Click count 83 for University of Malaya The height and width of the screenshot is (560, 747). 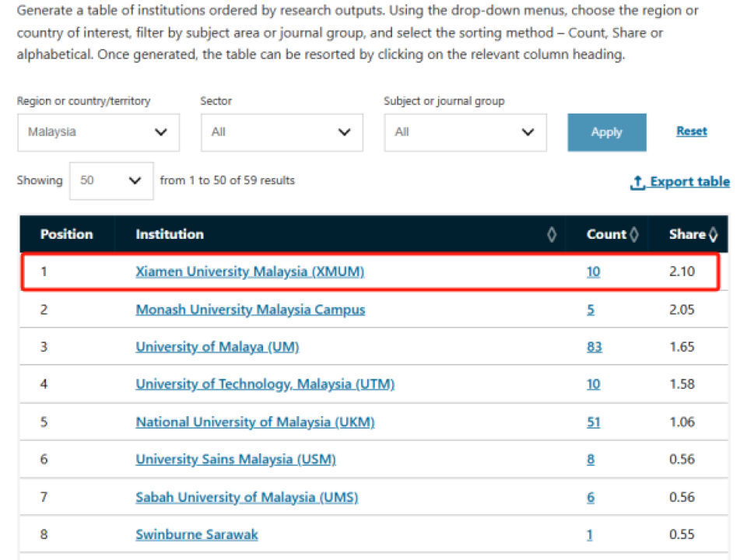[x=594, y=347]
